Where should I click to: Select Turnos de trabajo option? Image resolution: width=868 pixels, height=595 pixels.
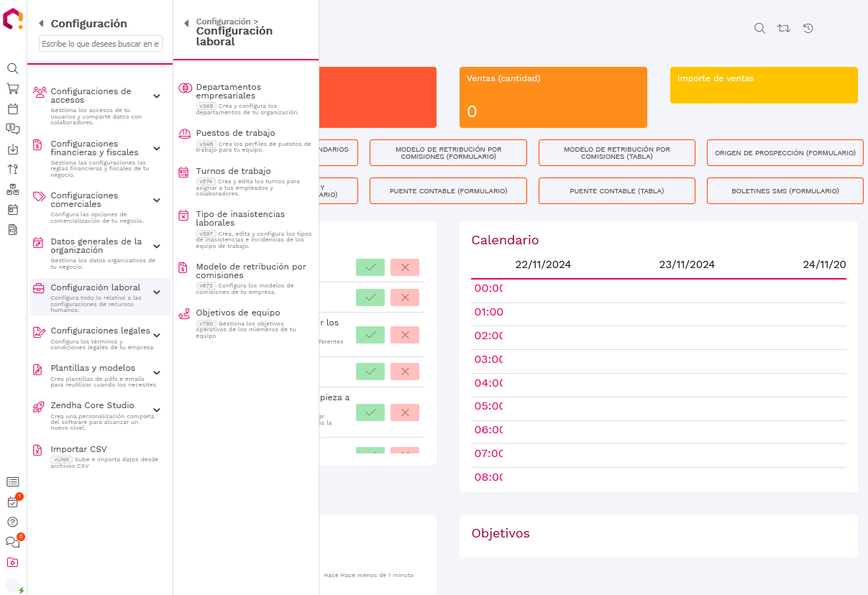[x=233, y=171]
